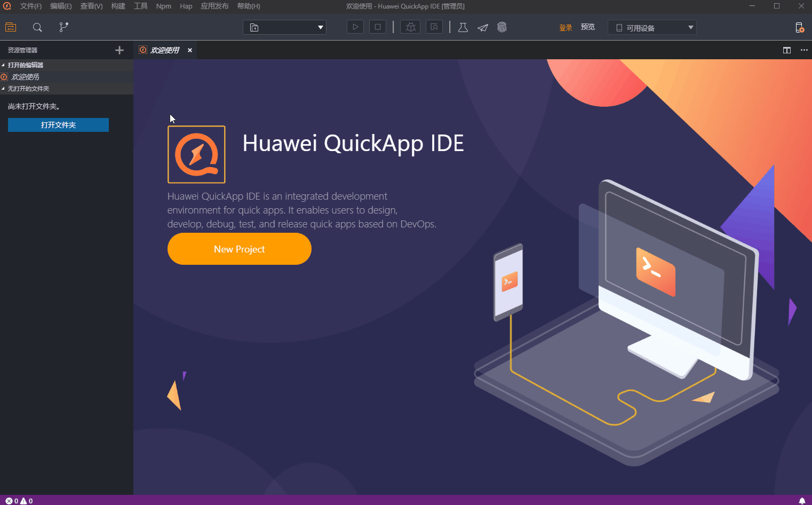The height and width of the screenshot is (505, 812).
Task: Open the 应用发布 menu
Action: pyautogui.click(x=214, y=6)
